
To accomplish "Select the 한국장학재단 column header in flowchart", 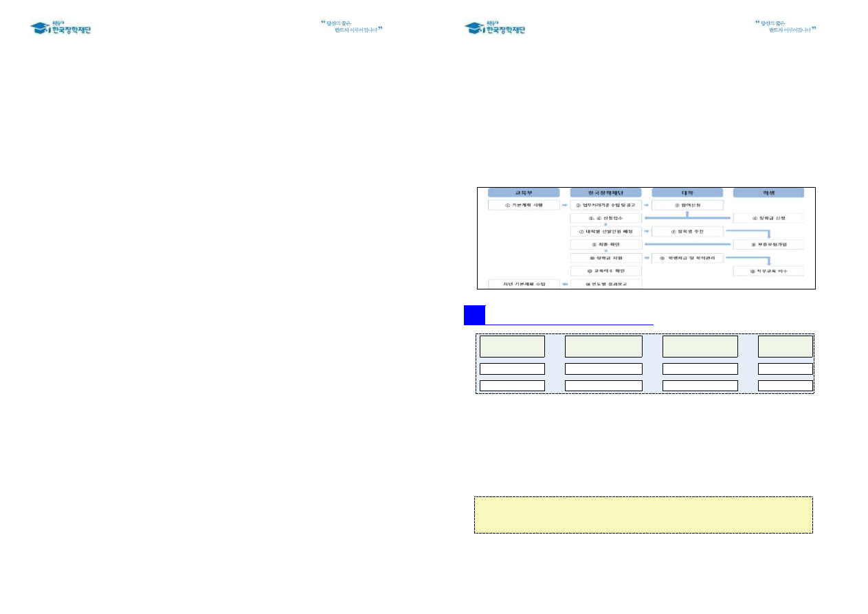I will pos(605,193).
